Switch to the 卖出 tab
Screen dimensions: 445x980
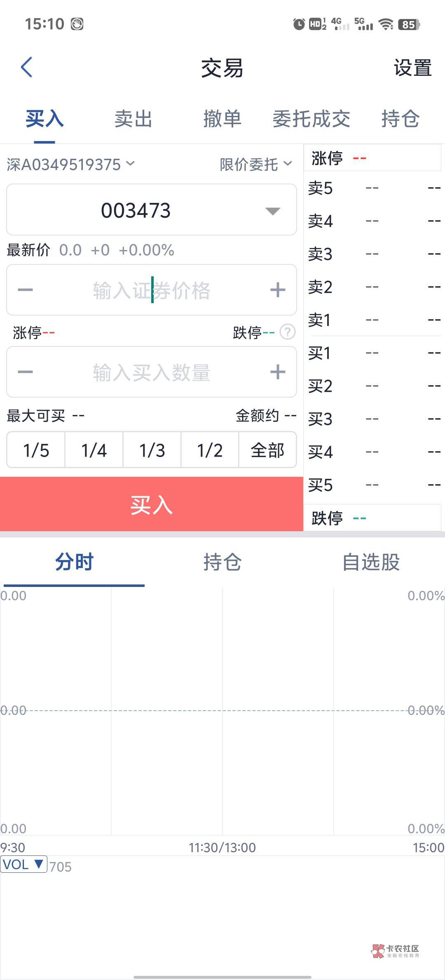point(133,119)
